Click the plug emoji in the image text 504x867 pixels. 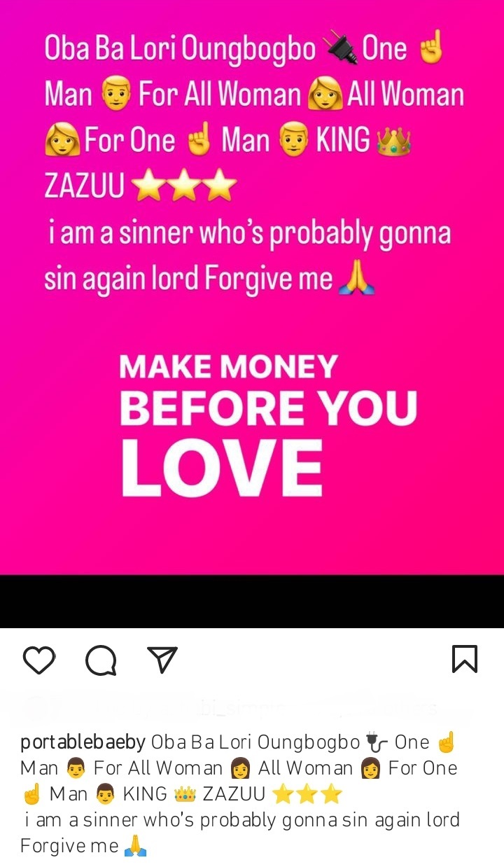tap(341, 48)
